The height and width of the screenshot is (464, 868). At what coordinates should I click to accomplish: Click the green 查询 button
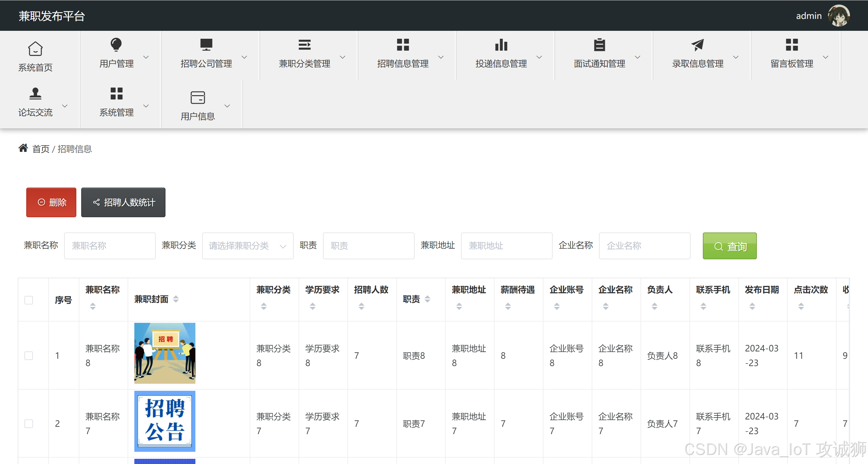coord(729,246)
